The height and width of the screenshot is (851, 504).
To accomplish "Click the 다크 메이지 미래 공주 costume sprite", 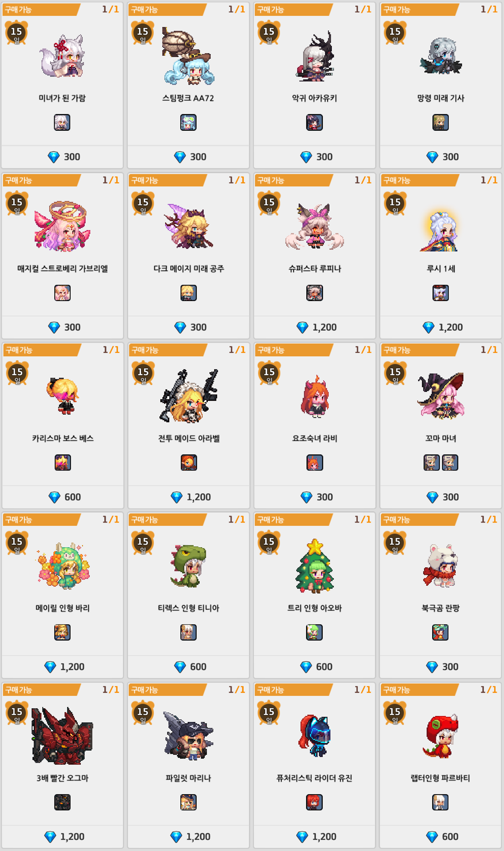I will (188, 226).
